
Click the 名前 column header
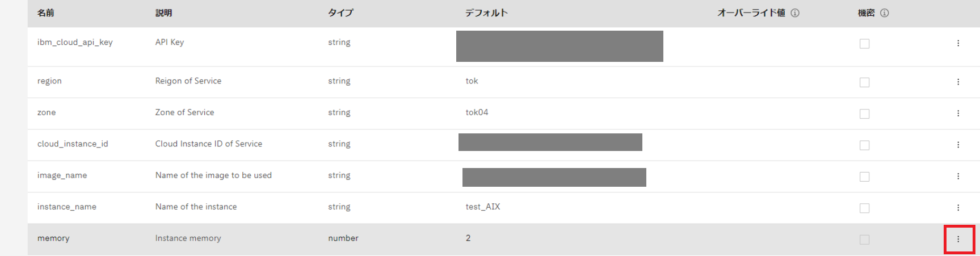[x=46, y=13]
